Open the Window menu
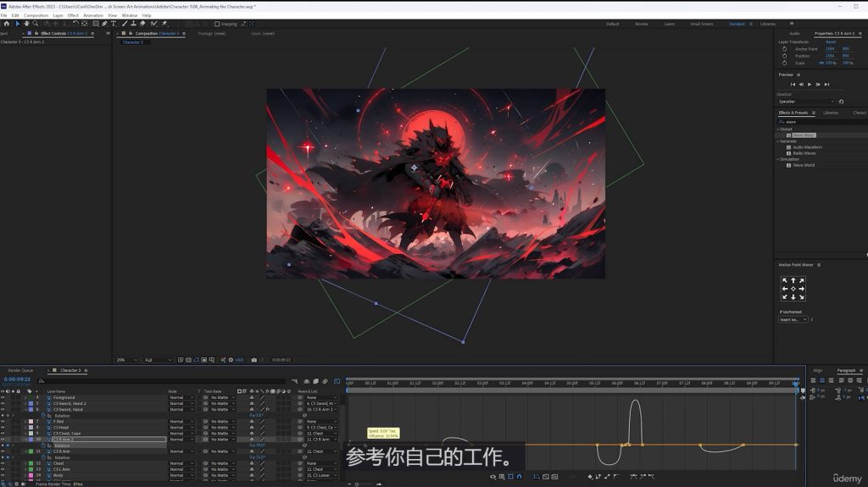 point(130,15)
